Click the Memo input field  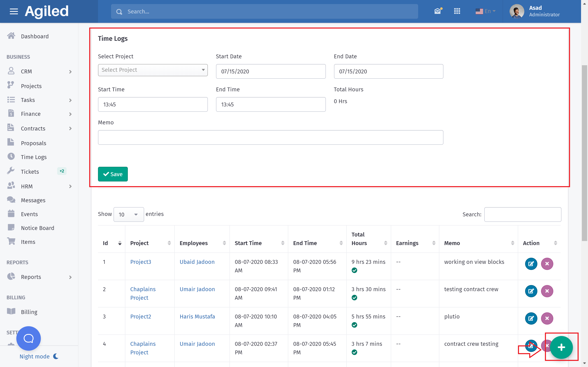click(x=271, y=137)
